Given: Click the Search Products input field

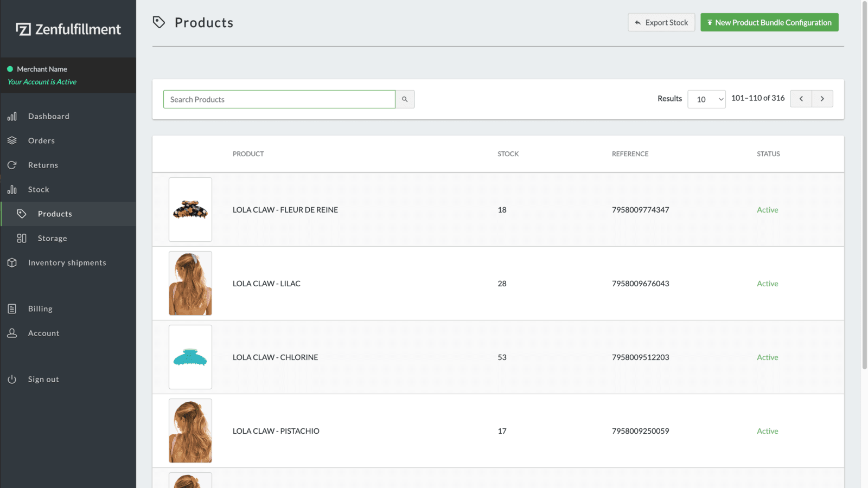Looking at the screenshot, I should pos(279,99).
